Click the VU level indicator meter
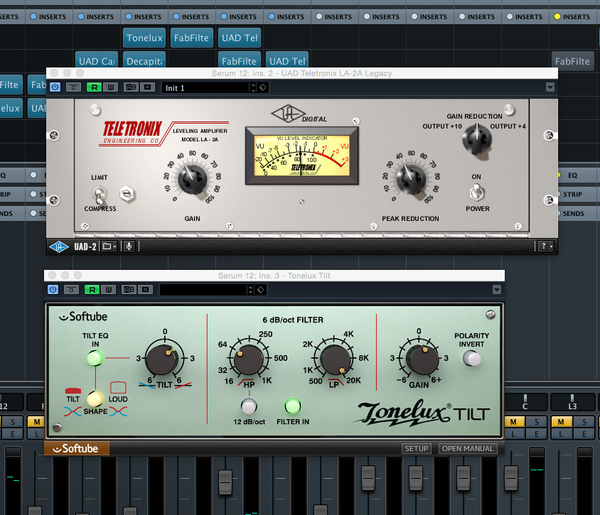This screenshot has height=515, width=600. pyautogui.click(x=302, y=155)
